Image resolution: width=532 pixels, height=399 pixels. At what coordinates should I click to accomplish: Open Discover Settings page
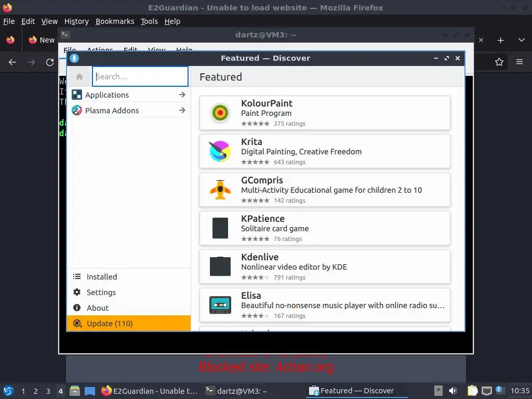(129, 292)
